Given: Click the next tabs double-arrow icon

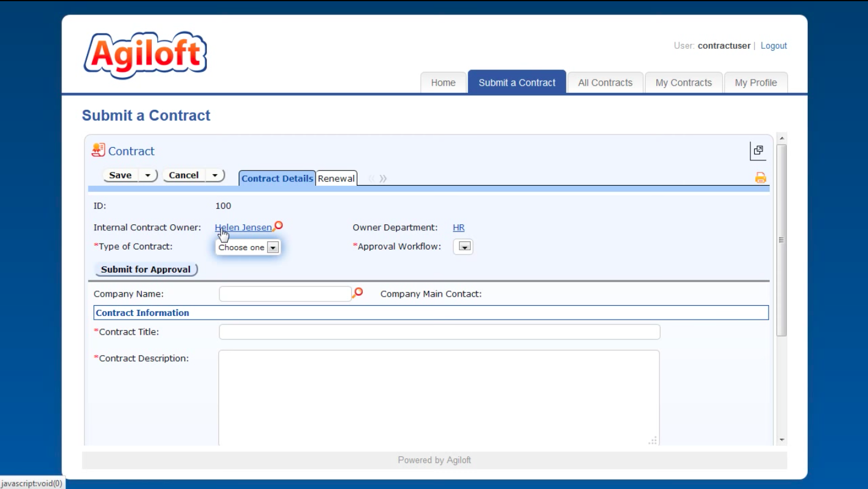Looking at the screenshot, I should click(x=383, y=178).
